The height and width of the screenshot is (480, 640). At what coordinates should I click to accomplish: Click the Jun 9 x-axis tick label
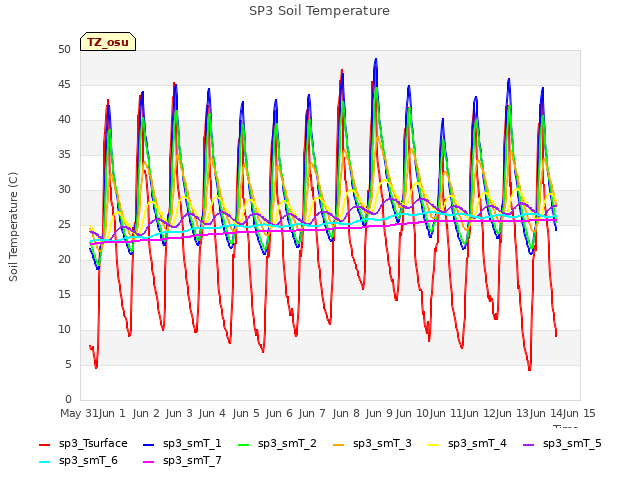tap(379, 413)
